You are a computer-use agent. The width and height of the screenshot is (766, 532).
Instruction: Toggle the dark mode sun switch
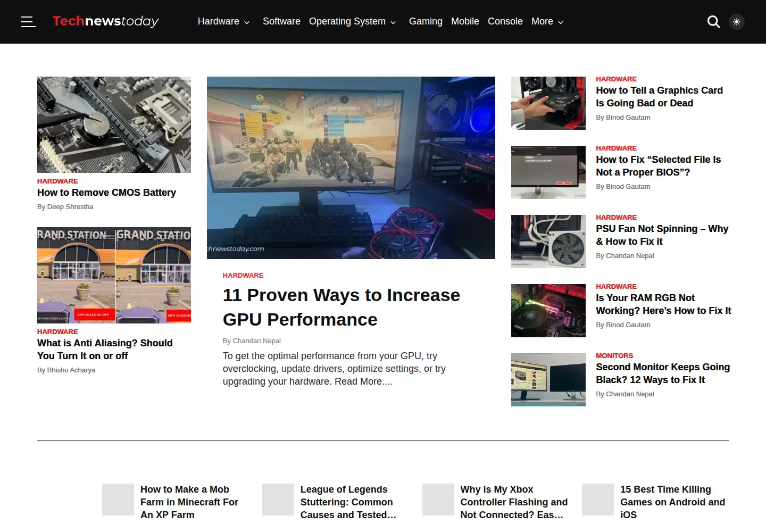[x=737, y=22]
